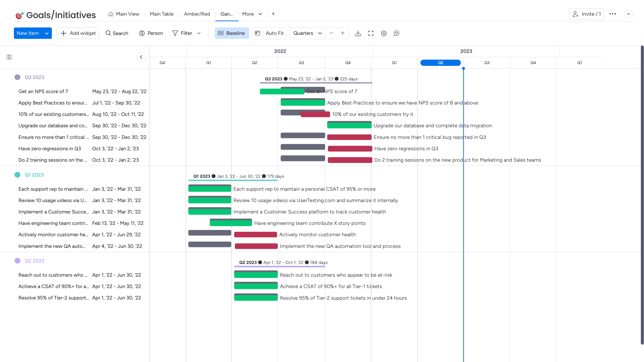The image size is (644, 362).
Task: Enable Auto Fit for the timeline
Action: click(269, 33)
